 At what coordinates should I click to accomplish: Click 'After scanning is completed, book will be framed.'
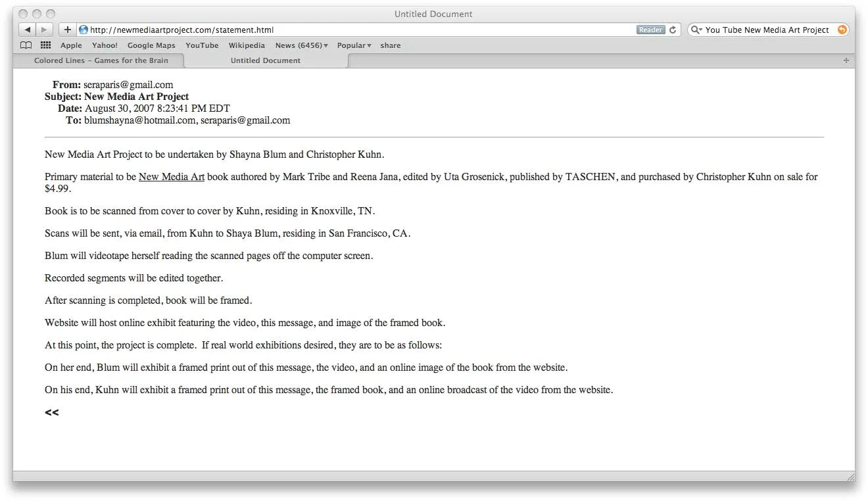coord(149,300)
